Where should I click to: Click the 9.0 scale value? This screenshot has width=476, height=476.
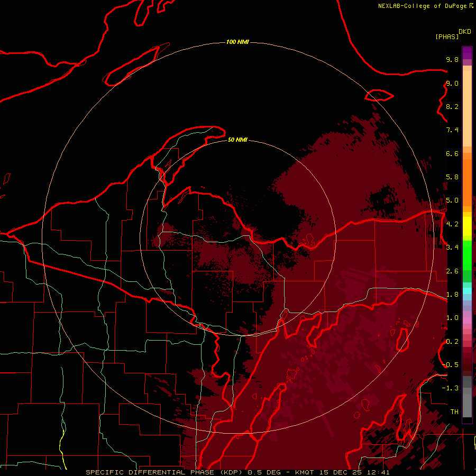click(x=452, y=83)
